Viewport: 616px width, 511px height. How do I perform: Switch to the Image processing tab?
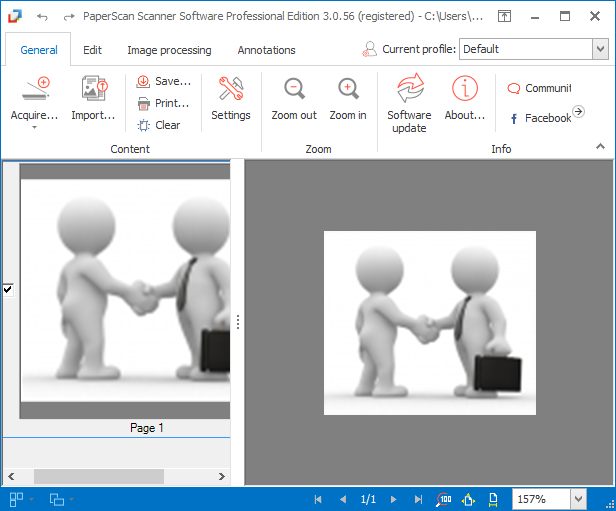(169, 50)
